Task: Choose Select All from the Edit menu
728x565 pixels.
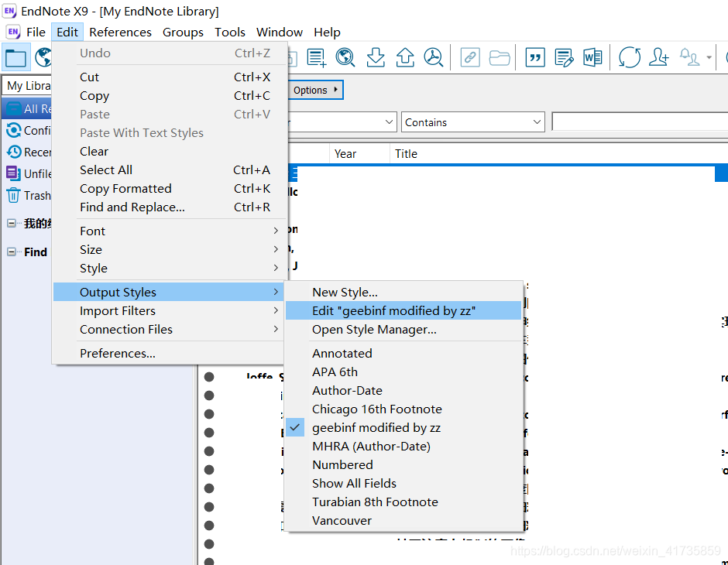Action: [x=169, y=169]
